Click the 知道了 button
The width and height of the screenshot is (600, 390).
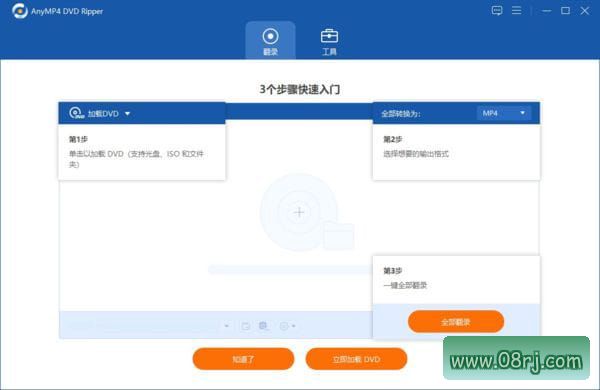point(243,359)
